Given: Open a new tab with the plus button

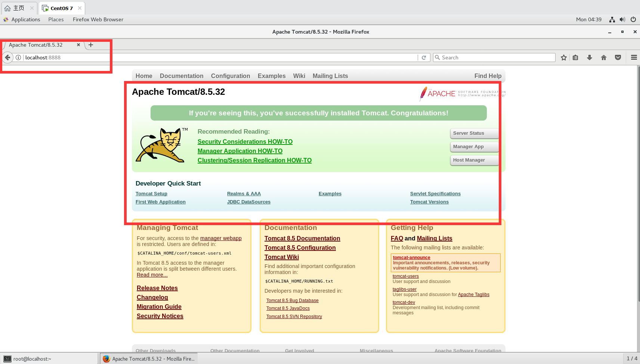Looking at the screenshot, I should [x=91, y=45].
